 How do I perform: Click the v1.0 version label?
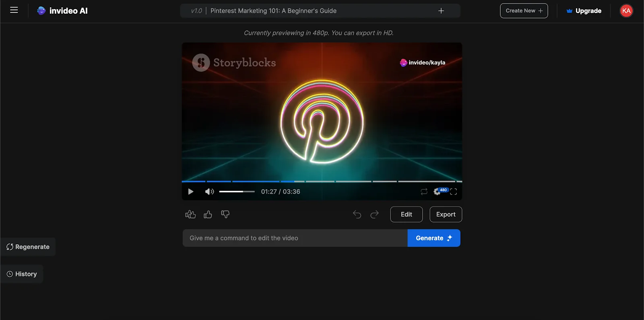[196, 11]
